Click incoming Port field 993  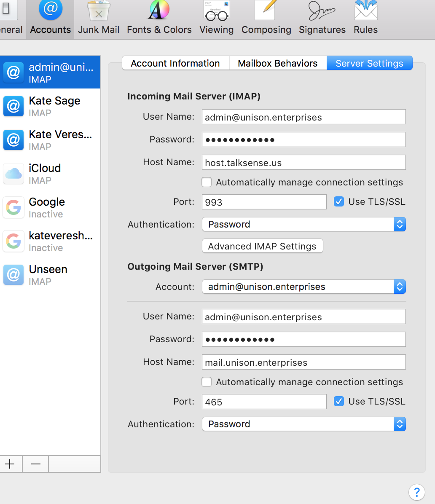[264, 202]
